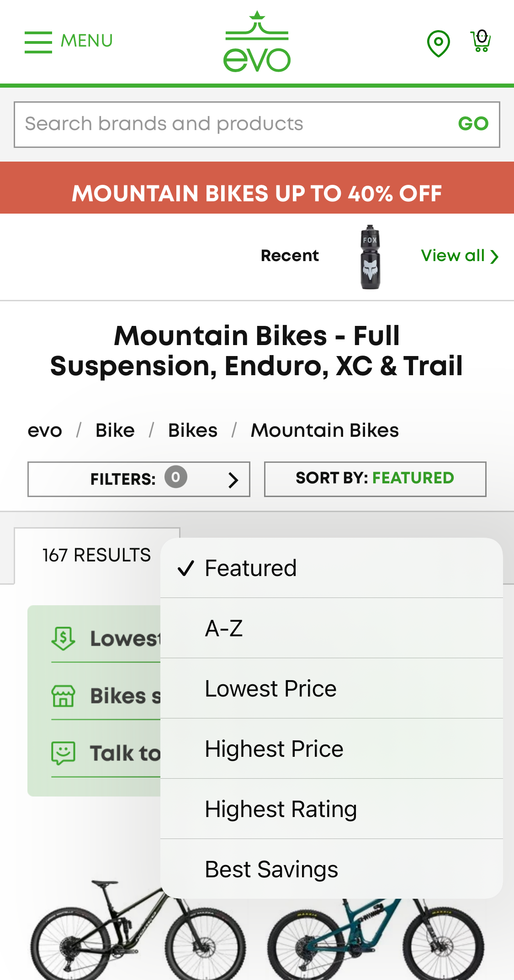Screen dimensions: 514x980
Task: Expand View all recent items
Action: [x=459, y=256]
